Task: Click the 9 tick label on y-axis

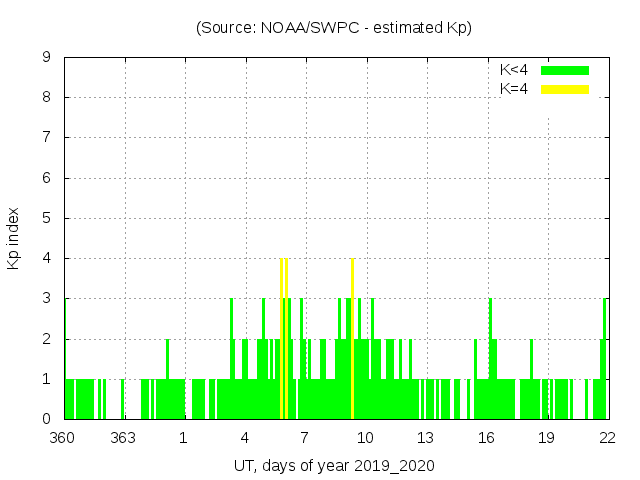Action: 47,58
